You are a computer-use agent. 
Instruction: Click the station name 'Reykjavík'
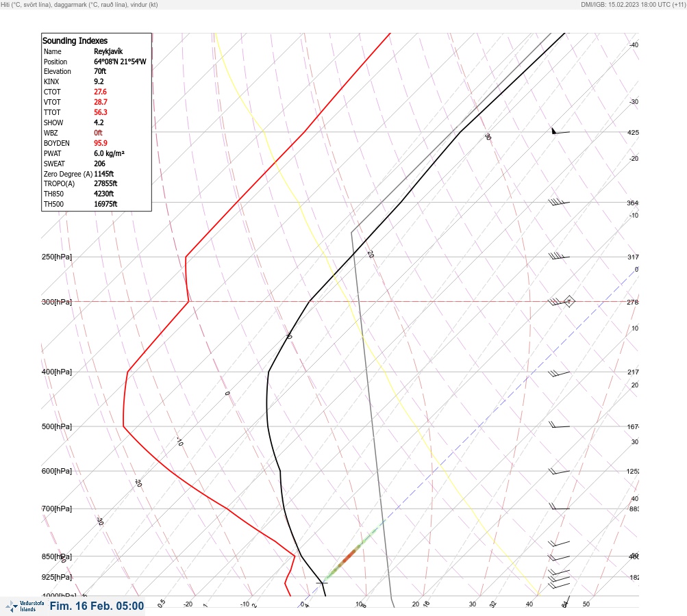[108, 51]
